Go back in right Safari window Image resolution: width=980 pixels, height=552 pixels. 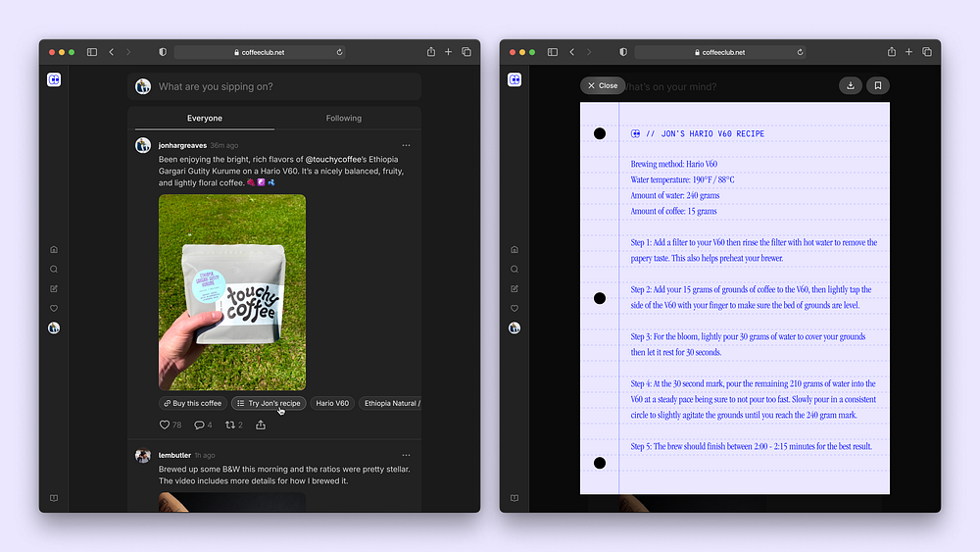572,52
